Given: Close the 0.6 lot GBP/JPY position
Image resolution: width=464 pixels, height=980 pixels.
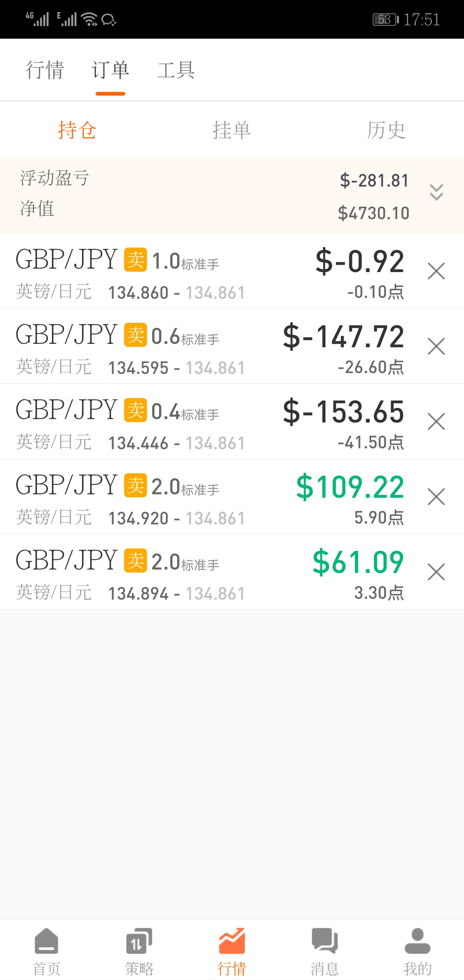Looking at the screenshot, I should coord(436,346).
